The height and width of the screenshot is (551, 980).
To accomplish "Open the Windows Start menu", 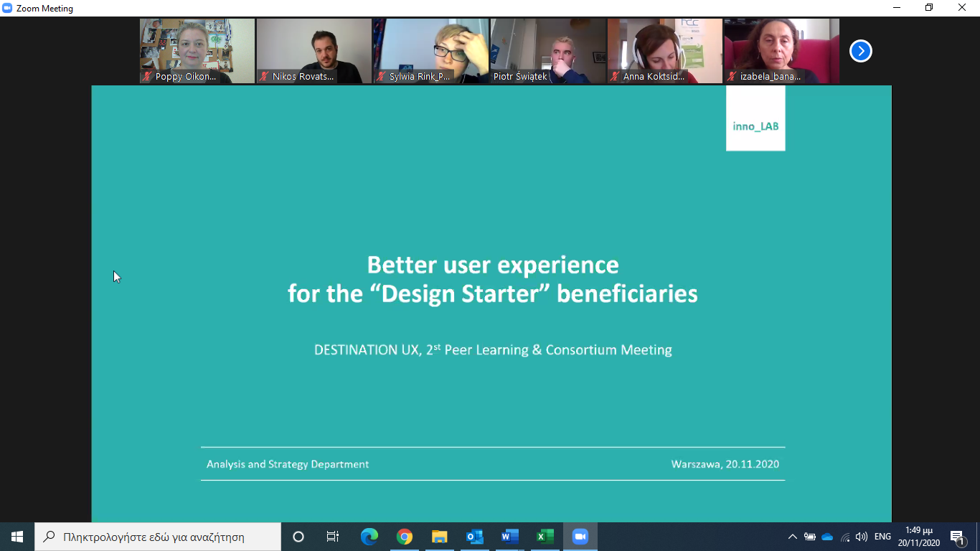I will click(17, 537).
